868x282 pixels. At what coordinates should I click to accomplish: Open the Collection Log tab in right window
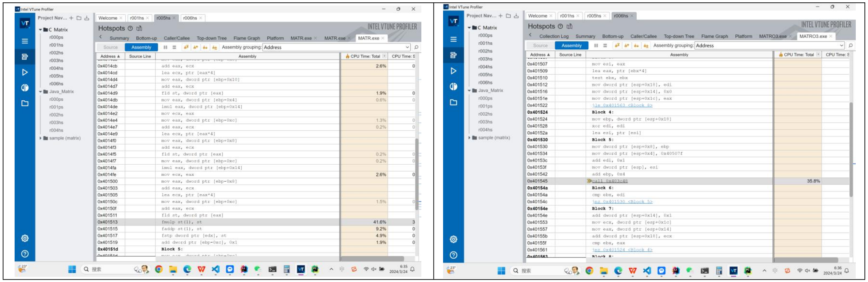(x=554, y=36)
